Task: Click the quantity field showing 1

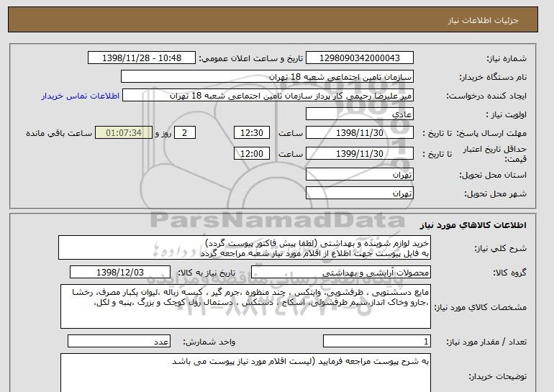Action: (x=376, y=341)
